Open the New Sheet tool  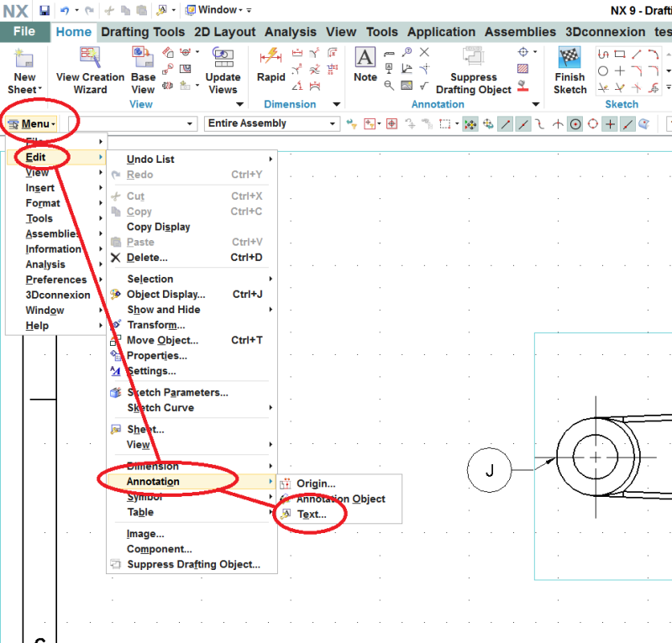[24, 71]
